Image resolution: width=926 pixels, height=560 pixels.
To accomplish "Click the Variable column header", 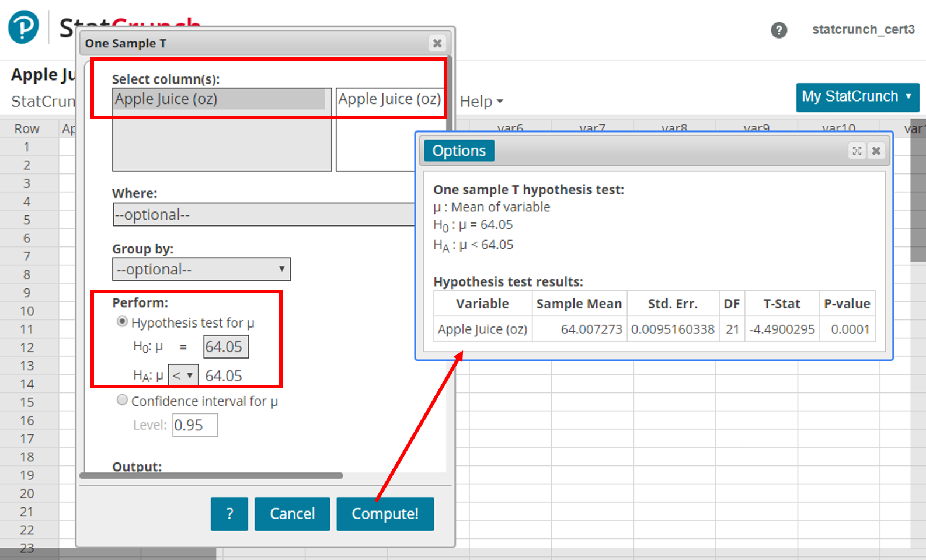I will [482, 304].
